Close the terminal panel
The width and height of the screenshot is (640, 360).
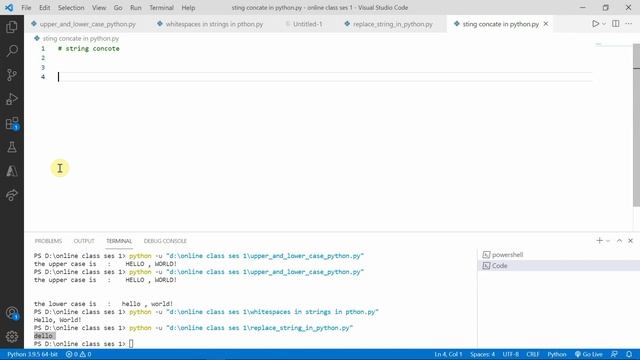pos(631,241)
